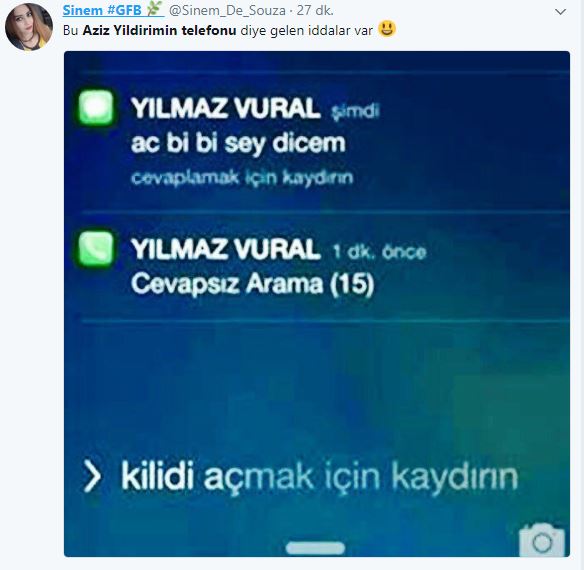Screen dimensions: 584x570
Task: Click the smiley emoji in the tweet
Action: (x=387, y=29)
